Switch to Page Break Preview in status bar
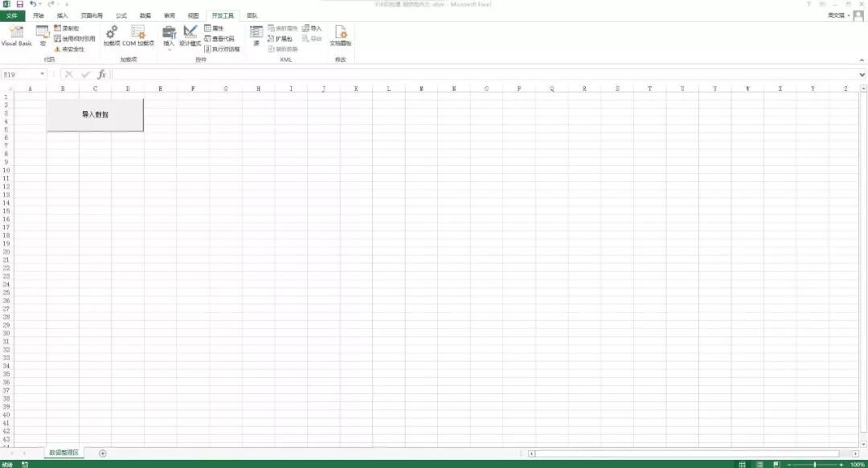 point(776,464)
